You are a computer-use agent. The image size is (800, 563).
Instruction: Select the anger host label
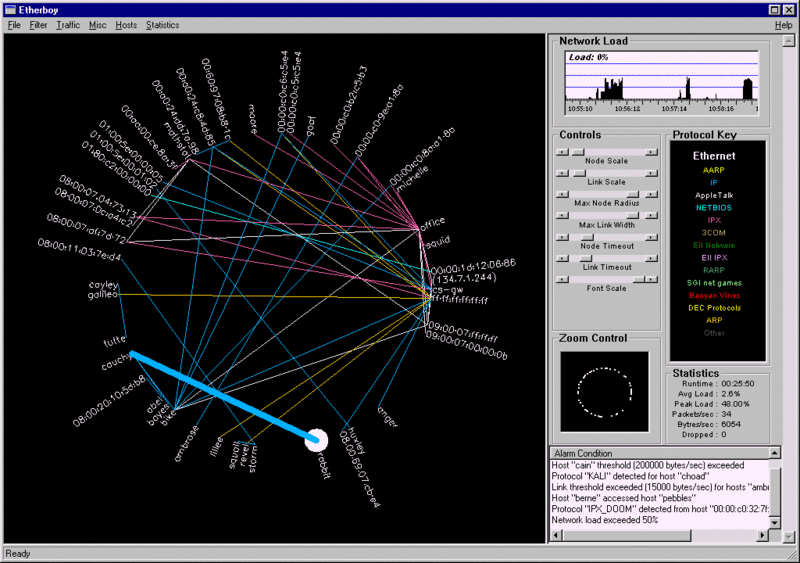pos(388,417)
